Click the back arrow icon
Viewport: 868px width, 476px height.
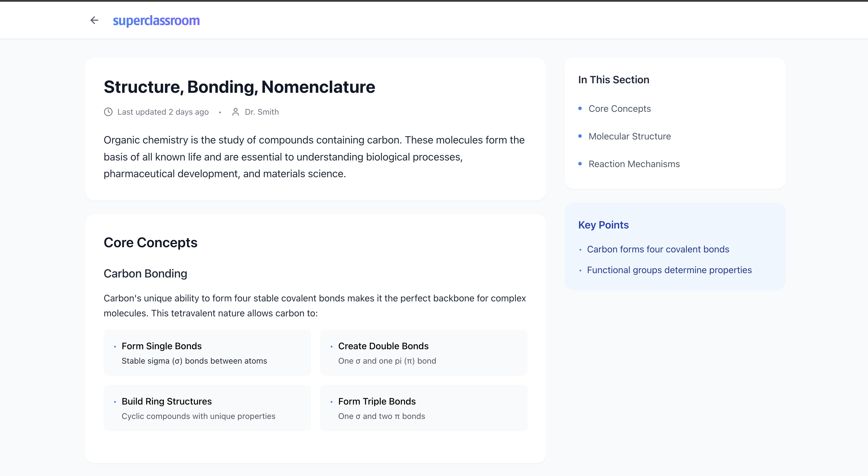click(x=94, y=20)
